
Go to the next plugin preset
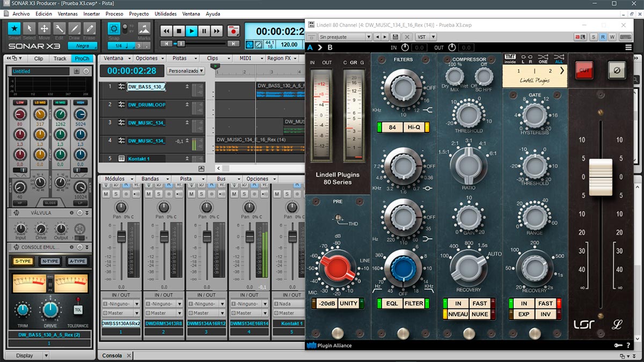coord(385,37)
